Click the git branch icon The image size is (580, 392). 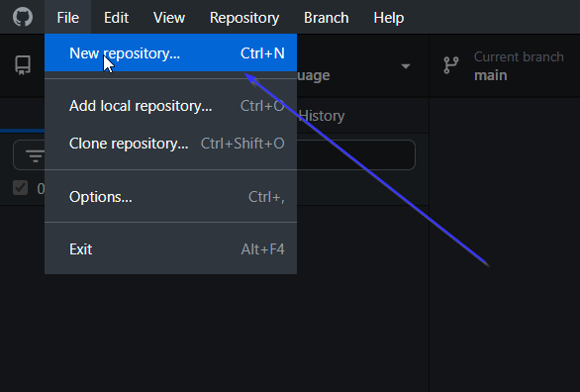451,65
